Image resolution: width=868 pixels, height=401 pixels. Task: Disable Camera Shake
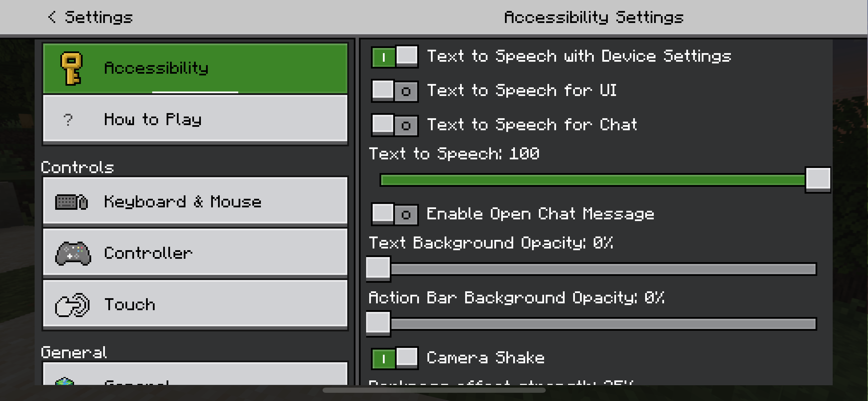pyautogui.click(x=394, y=357)
